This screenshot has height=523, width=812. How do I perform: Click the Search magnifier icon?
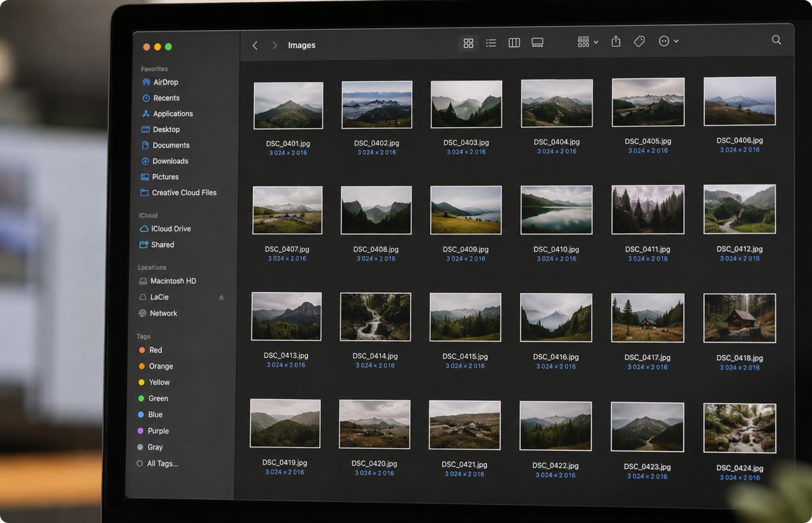[x=776, y=40]
